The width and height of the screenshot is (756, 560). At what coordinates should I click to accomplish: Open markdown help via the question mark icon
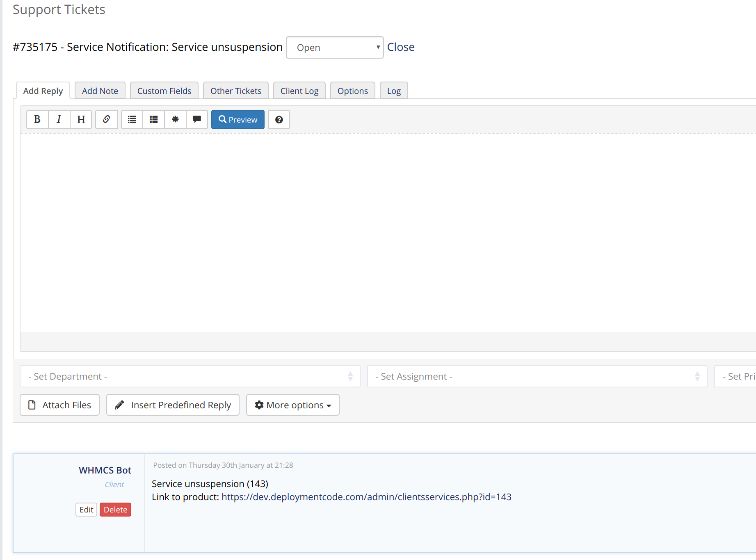(x=279, y=119)
